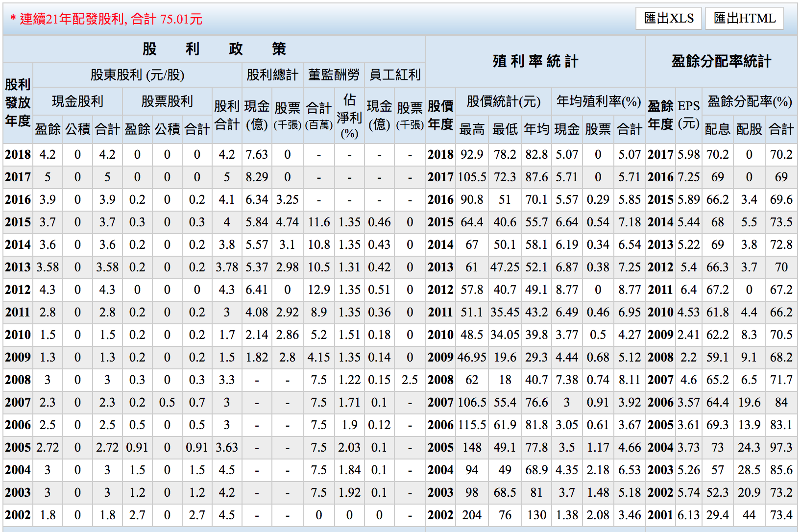The image size is (801, 532).
Task: Select the 股利總計 header cell
Action: (272, 75)
